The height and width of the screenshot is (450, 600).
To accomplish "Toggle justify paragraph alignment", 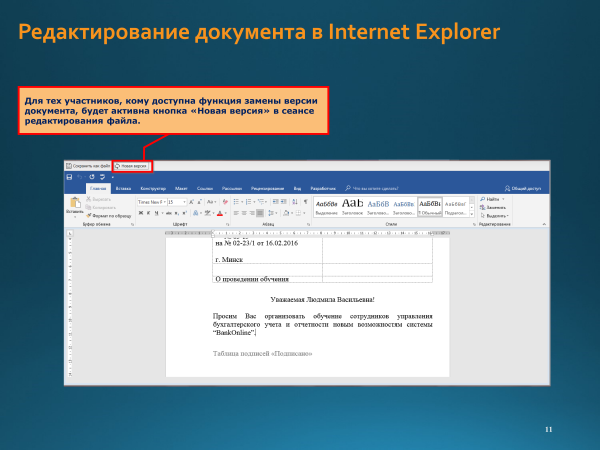I will 260,212.
